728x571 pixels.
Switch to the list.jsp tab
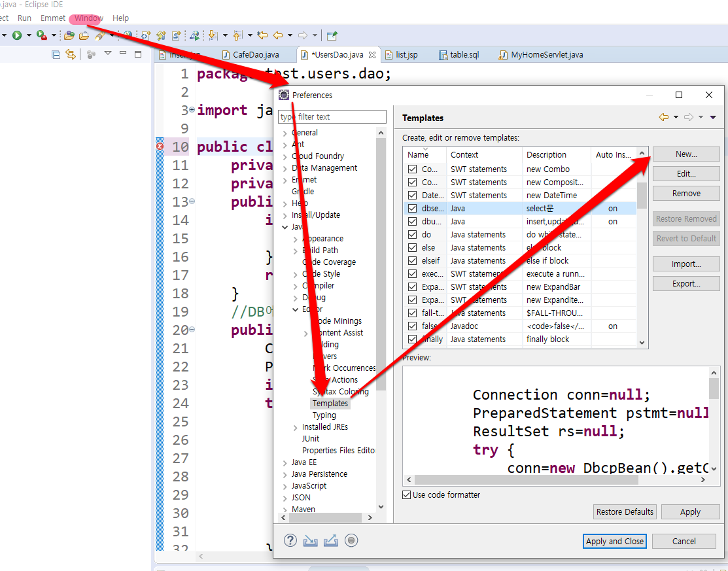(x=402, y=55)
